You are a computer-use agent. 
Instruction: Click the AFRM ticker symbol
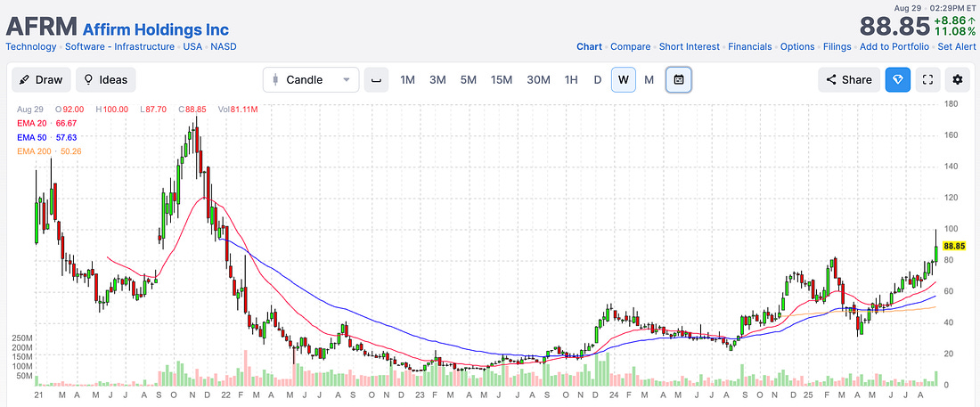41,27
